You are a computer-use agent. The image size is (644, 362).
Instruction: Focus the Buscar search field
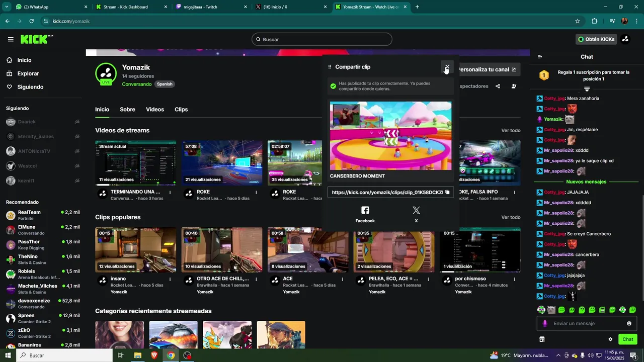[322, 39]
